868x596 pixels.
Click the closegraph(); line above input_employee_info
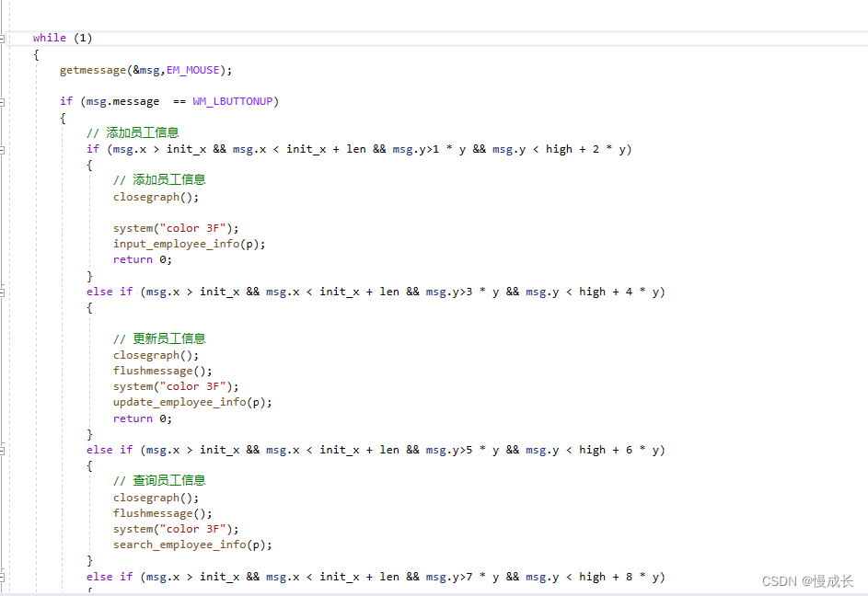coord(156,197)
